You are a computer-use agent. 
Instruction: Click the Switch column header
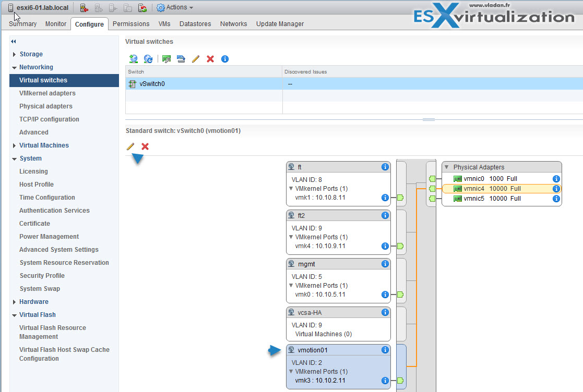(x=204, y=71)
